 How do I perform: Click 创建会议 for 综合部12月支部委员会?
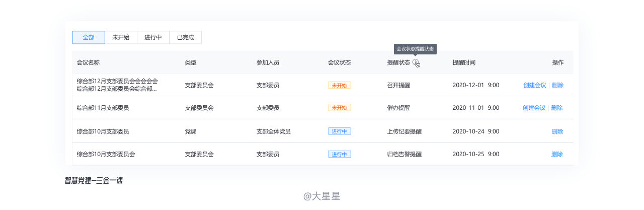(534, 85)
